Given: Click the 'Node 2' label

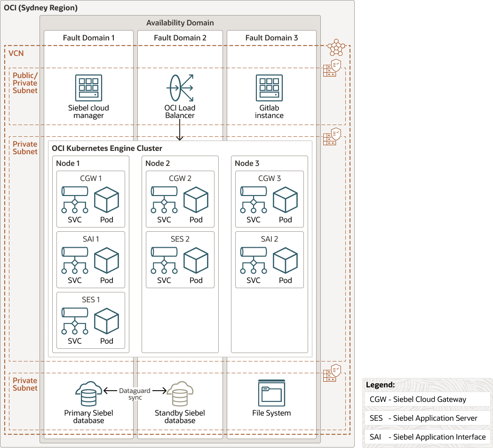Looking at the screenshot, I should point(158,164).
